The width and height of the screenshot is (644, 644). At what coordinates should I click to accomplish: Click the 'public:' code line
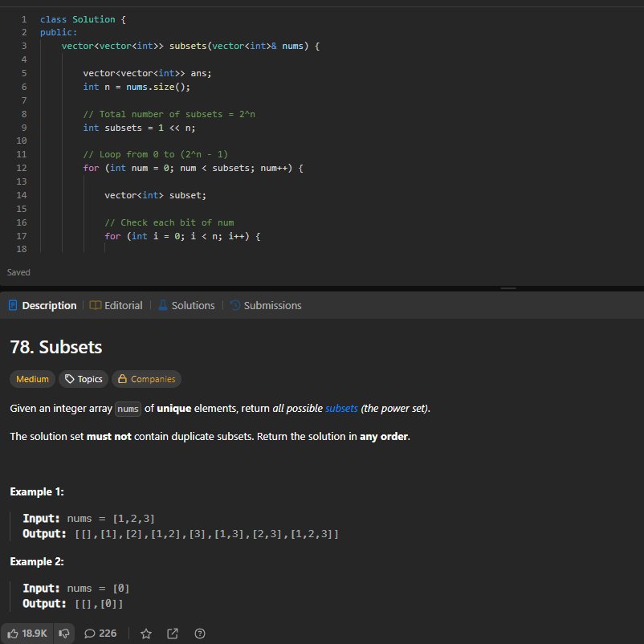pos(59,32)
